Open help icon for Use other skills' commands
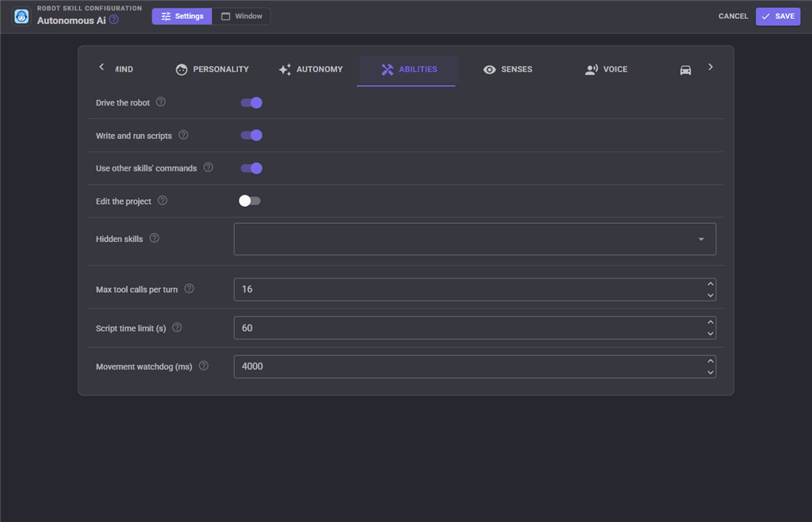 (x=209, y=167)
